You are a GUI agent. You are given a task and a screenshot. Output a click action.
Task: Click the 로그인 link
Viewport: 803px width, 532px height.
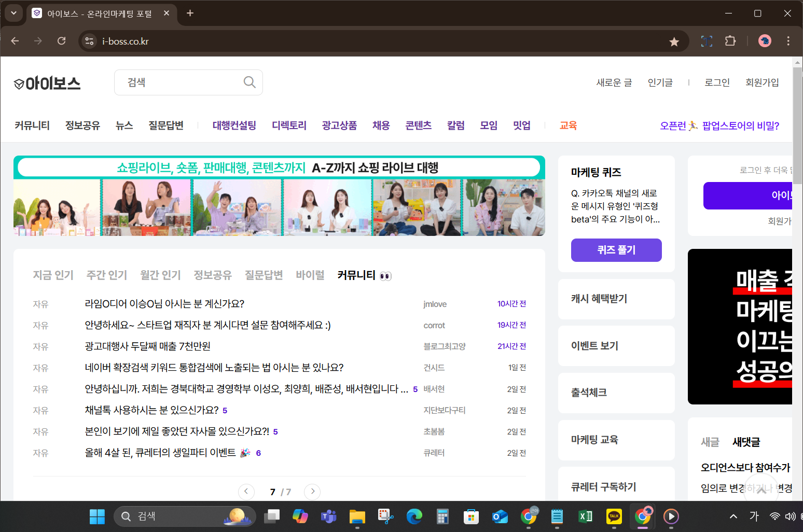click(717, 82)
